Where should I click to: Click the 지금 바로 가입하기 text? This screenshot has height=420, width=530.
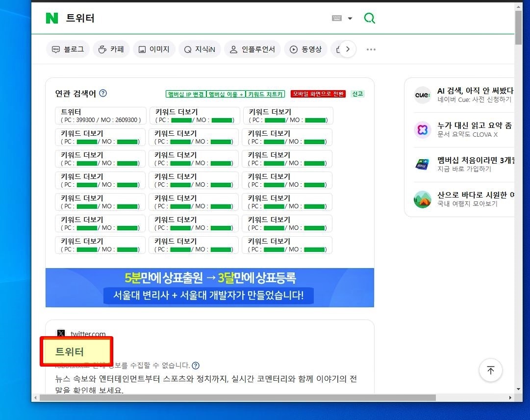(464, 169)
